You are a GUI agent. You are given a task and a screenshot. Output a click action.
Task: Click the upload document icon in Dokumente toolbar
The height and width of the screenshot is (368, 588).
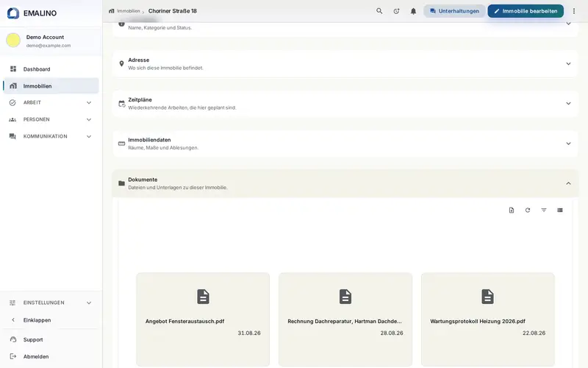point(512,210)
